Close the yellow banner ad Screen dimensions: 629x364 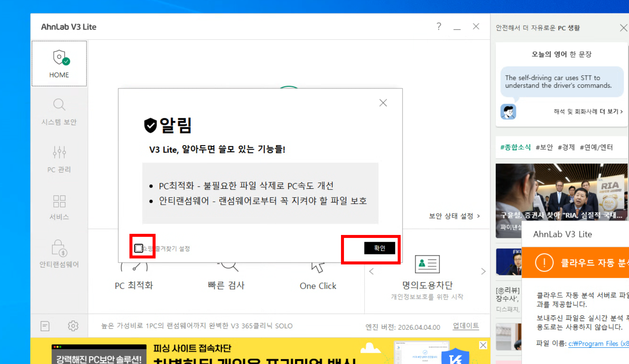click(483, 345)
